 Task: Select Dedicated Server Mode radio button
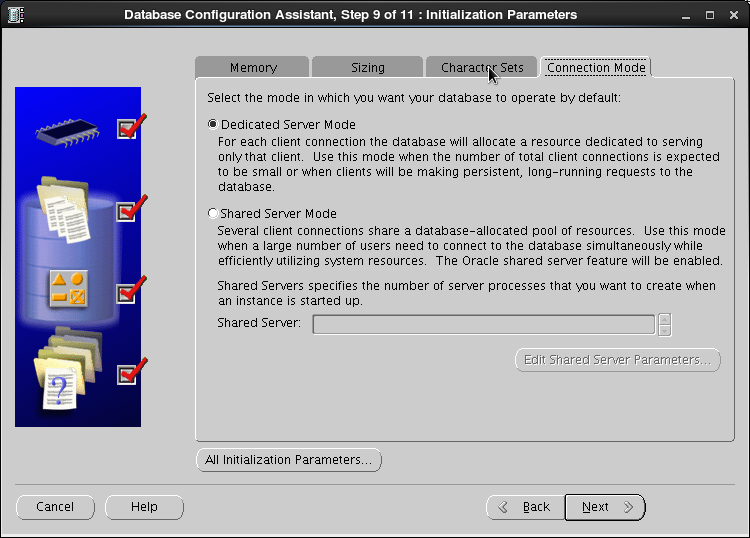coord(213,124)
